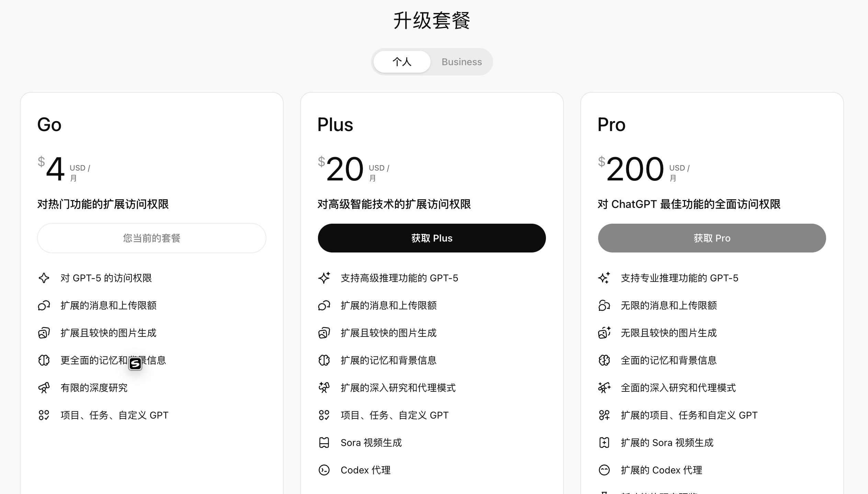The height and width of the screenshot is (494, 868).
Task: Click text 扩展的深入研究和代理模式
Action: point(398,388)
